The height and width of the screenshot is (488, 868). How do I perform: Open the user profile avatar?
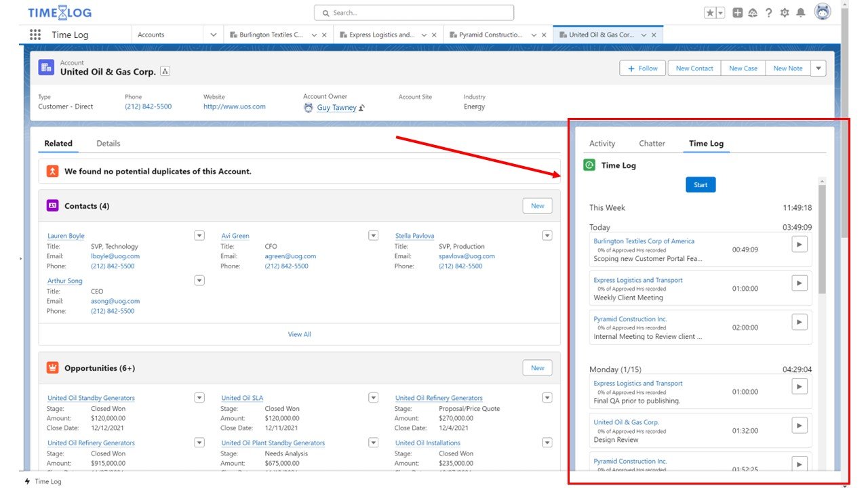coord(823,12)
